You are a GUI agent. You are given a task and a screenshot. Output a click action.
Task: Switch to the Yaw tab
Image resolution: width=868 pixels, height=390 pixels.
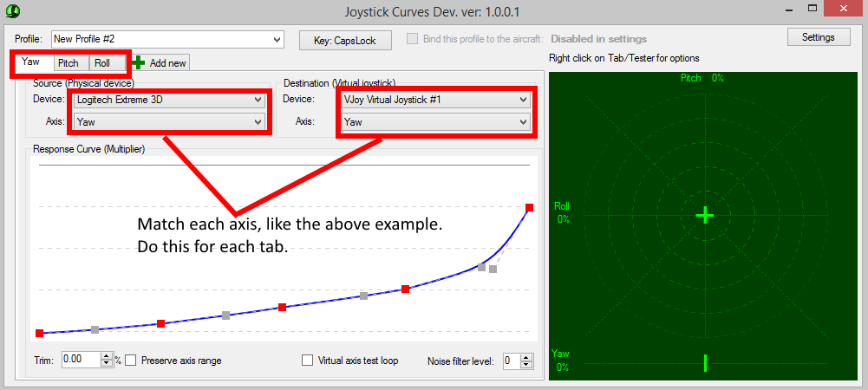pyautogui.click(x=30, y=62)
